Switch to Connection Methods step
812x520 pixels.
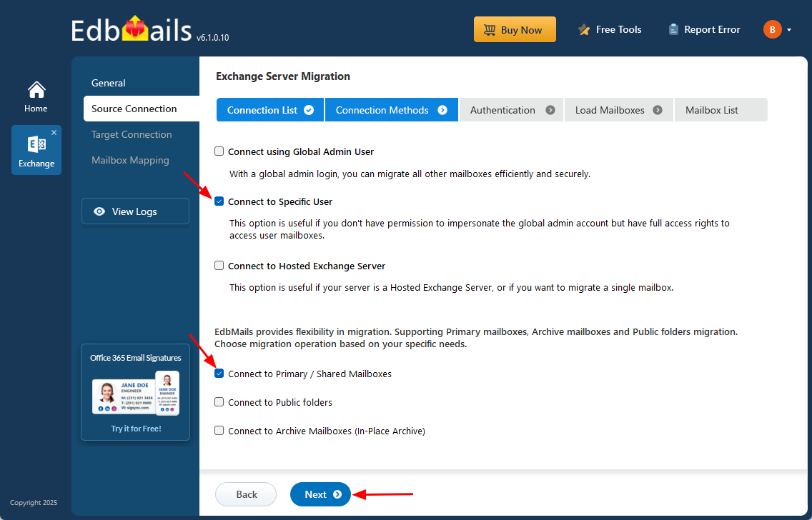[392, 110]
